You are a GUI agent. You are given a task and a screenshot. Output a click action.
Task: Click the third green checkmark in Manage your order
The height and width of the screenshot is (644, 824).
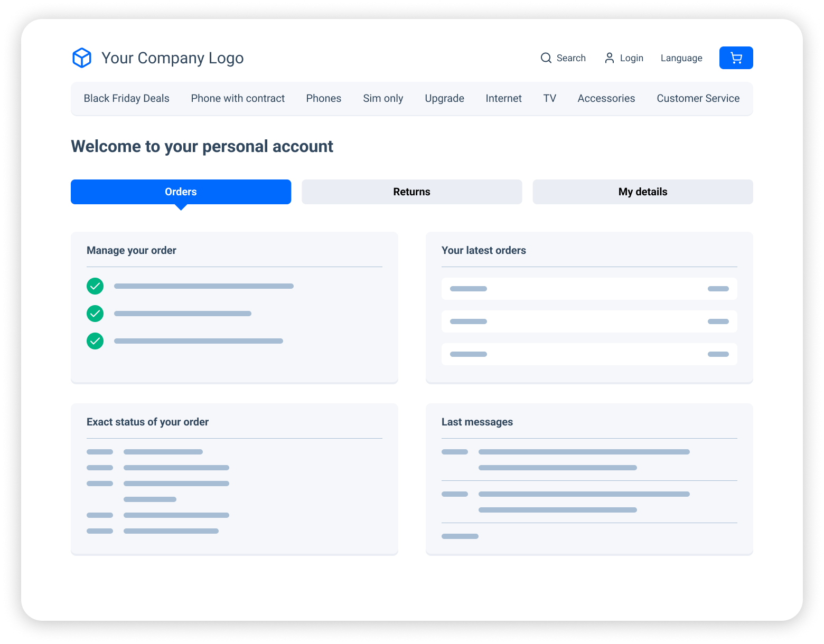pos(95,341)
